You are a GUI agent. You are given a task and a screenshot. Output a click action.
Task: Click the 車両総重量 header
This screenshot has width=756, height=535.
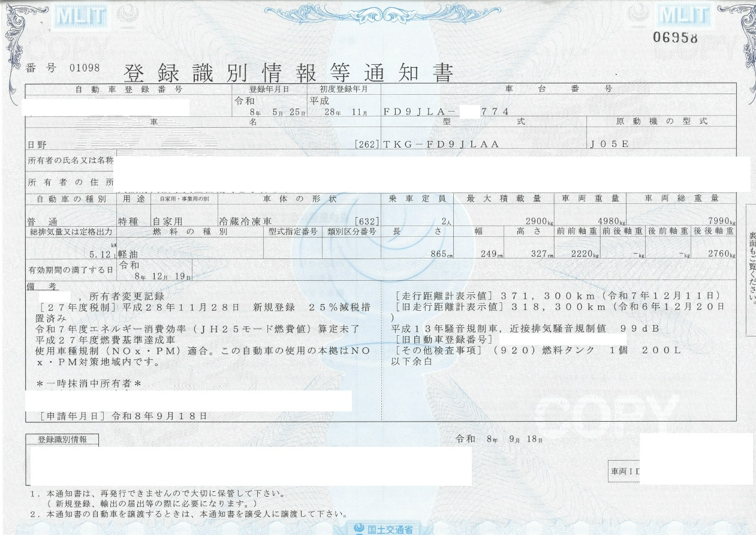[681, 198]
